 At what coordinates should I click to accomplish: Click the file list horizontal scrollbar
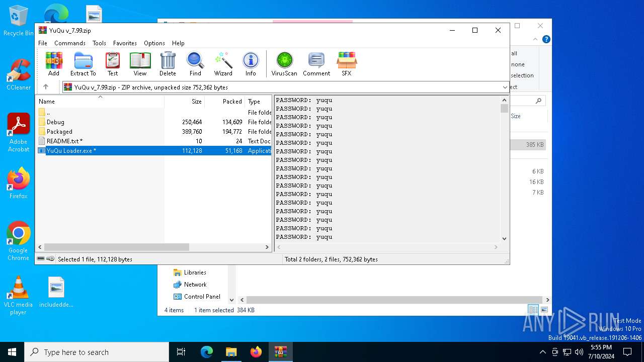[116, 247]
